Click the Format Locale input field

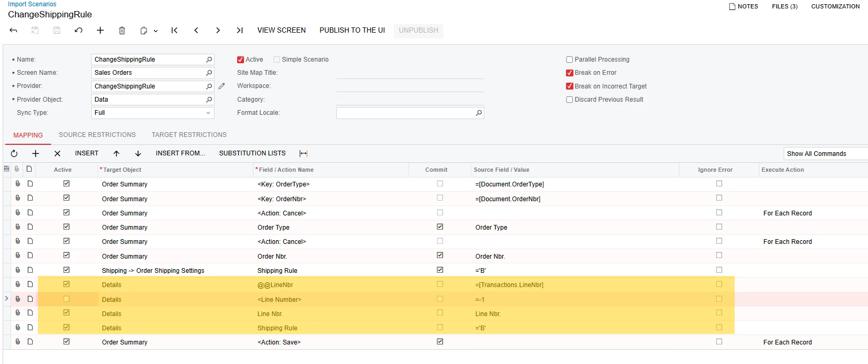click(x=406, y=113)
